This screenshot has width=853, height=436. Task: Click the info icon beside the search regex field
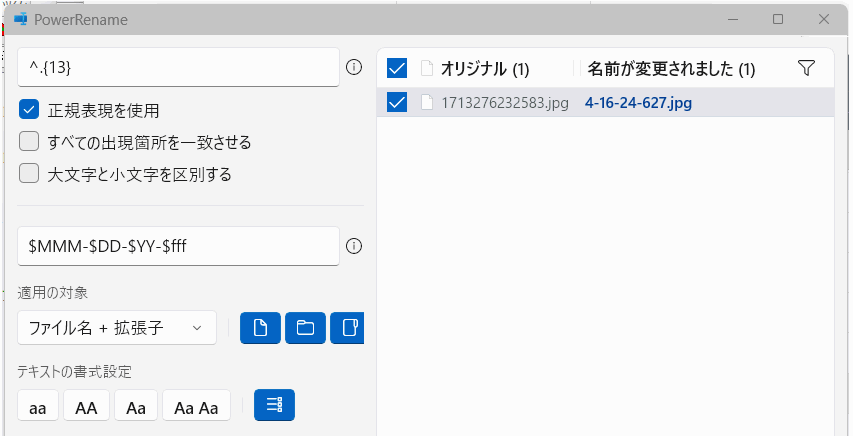point(353,67)
